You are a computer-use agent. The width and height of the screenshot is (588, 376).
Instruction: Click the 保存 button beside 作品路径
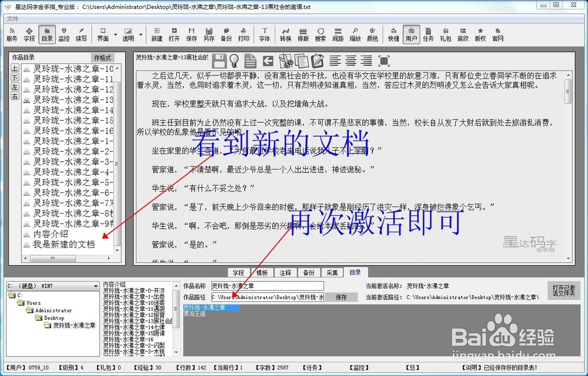341,297
